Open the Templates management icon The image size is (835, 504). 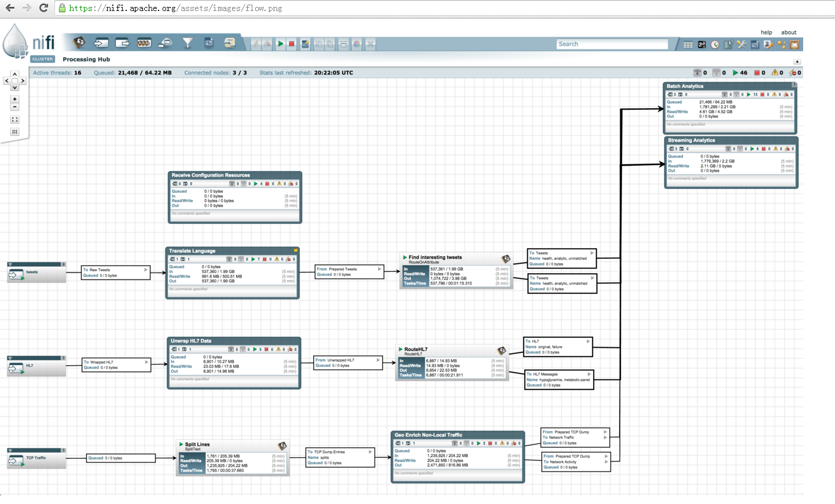click(755, 45)
